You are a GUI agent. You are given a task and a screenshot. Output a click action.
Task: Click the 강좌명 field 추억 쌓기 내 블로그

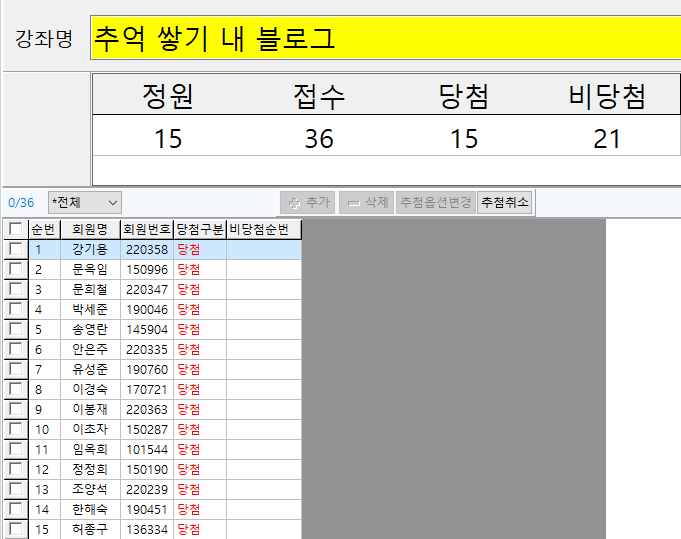[x=386, y=38]
